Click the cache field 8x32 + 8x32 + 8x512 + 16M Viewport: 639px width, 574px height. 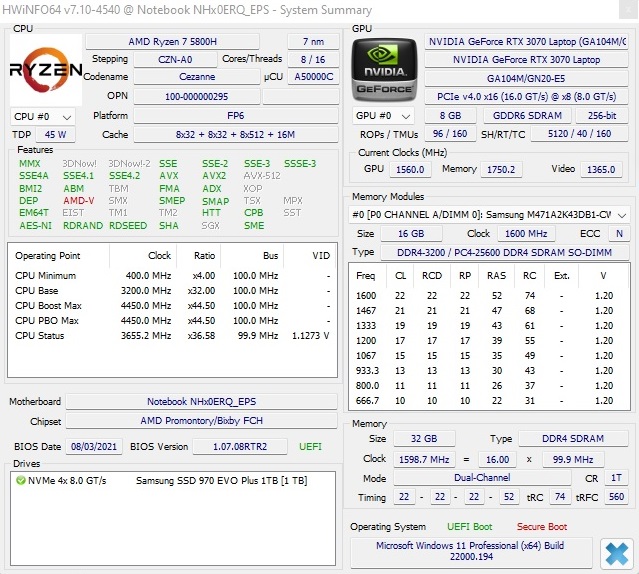[x=236, y=134]
